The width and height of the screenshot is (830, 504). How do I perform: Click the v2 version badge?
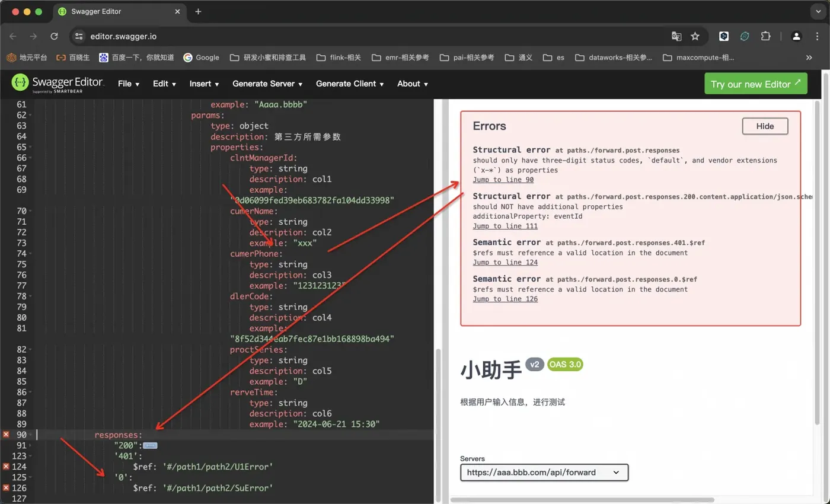click(x=535, y=364)
